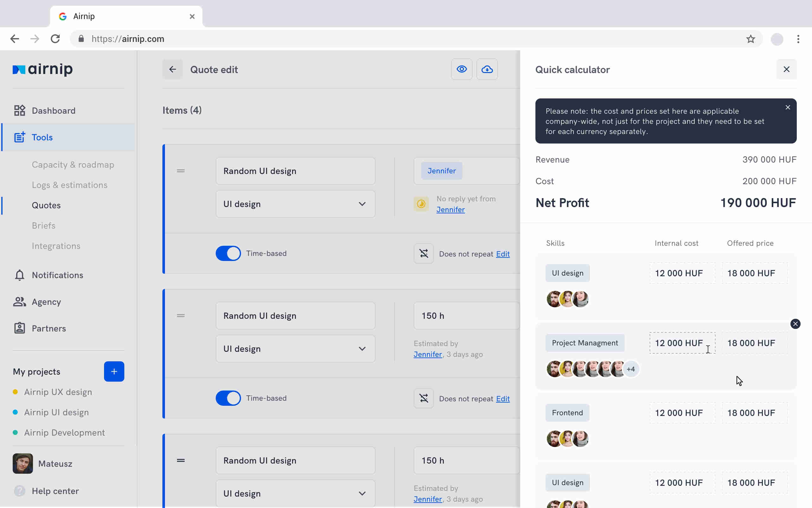Expand the second item's UI design dropdown
The image size is (812, 508).
[x=296, y=349]
